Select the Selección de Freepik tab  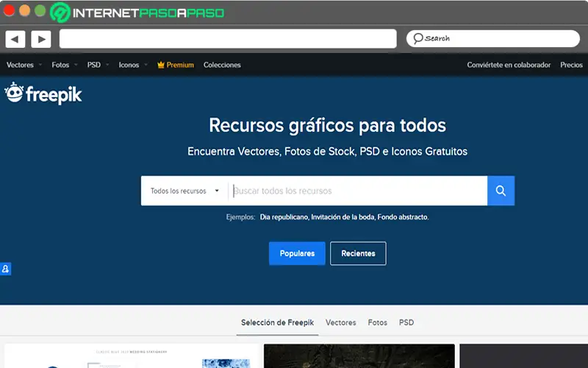[278, 322]
